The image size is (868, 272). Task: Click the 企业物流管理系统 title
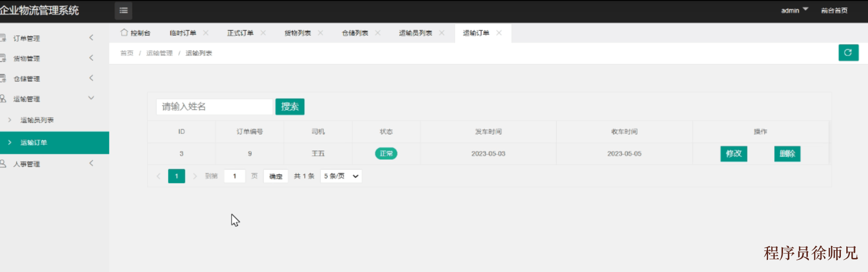point(39,10)
